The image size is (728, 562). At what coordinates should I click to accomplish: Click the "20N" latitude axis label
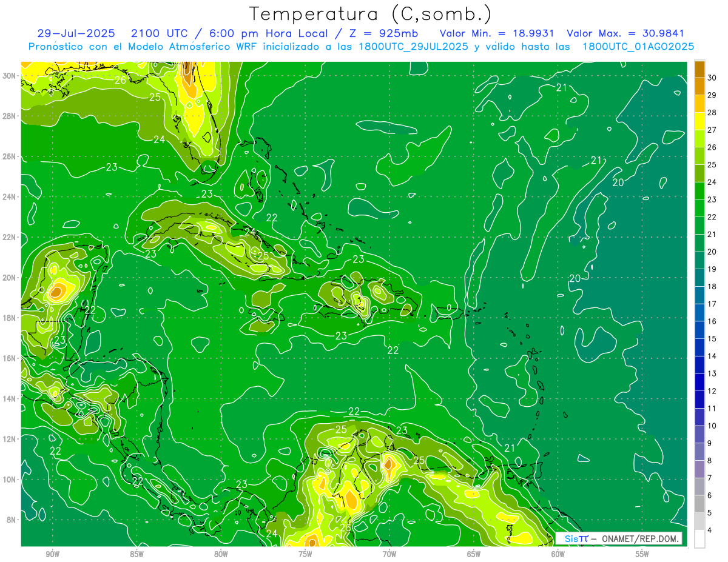click(x=10, y=277)
